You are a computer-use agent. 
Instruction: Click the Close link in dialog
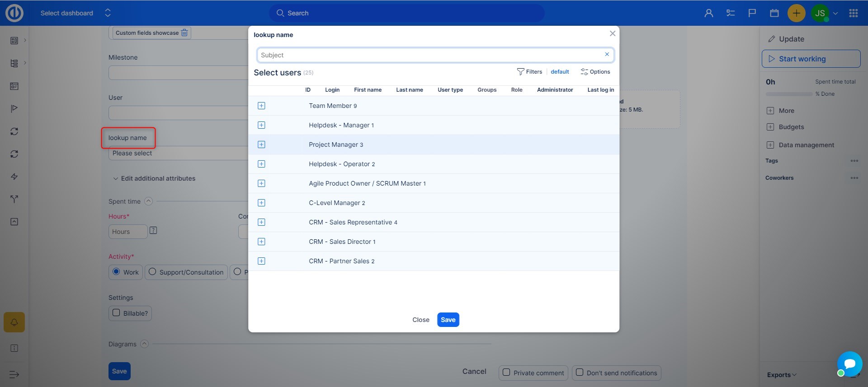pyautogui.click(x=420, y=320)
